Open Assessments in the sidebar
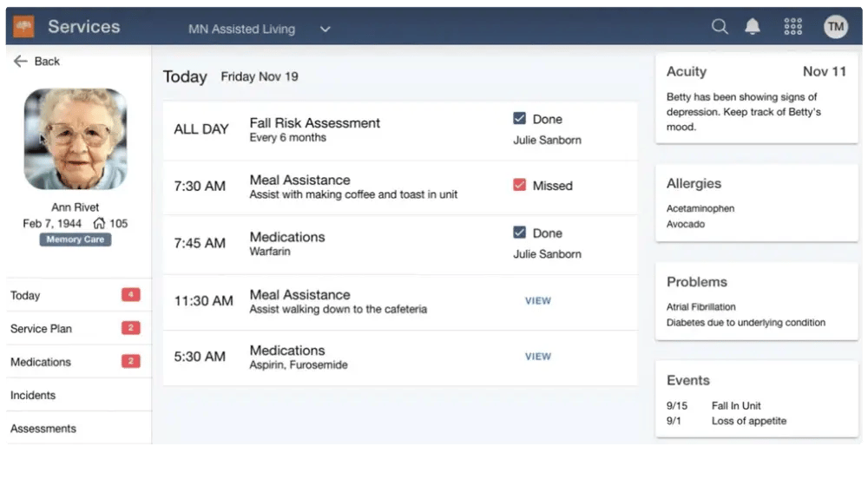 tap(43, 428)
